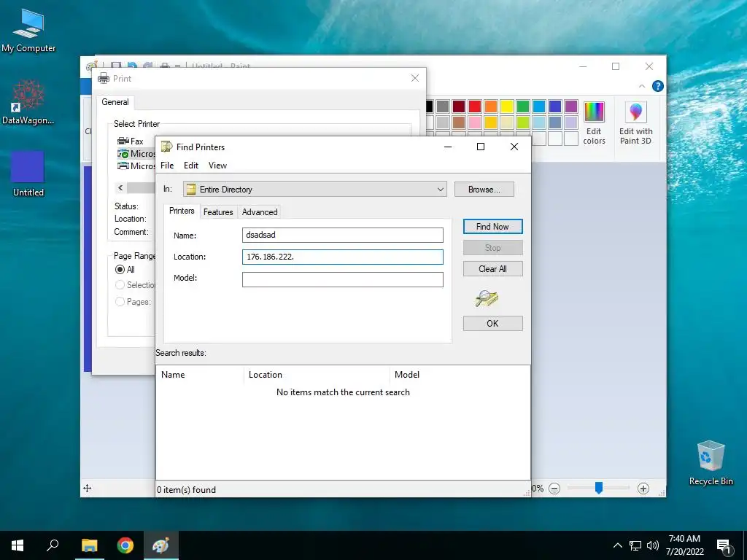Open Paint help question mark icon

click(658, 86)
